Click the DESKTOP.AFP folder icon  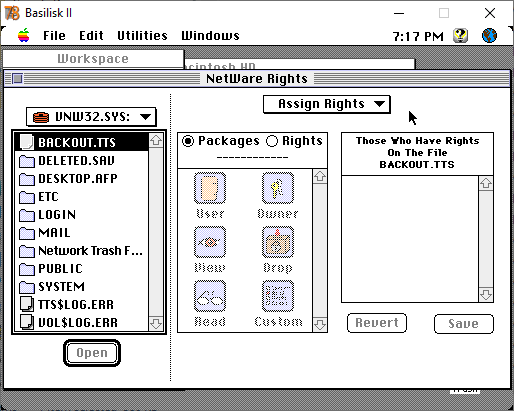pyautogui.click(x=27, y=179)
